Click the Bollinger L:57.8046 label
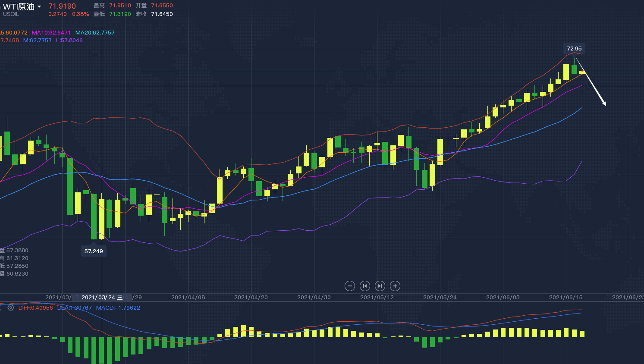This screenshot has width=644, height=364. pyautogui.click(x=69, y=41)
